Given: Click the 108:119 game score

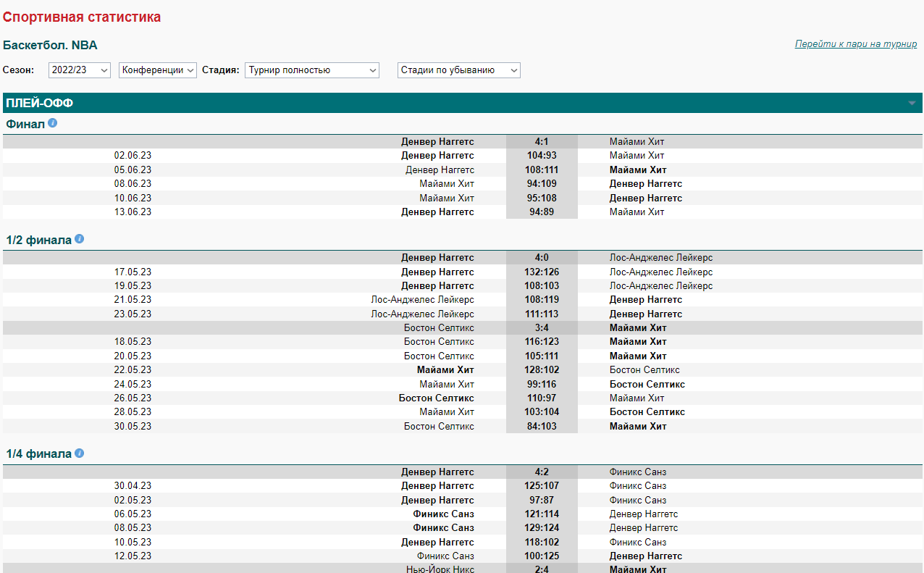Looking at the screenshot, I should pos(542,300).
